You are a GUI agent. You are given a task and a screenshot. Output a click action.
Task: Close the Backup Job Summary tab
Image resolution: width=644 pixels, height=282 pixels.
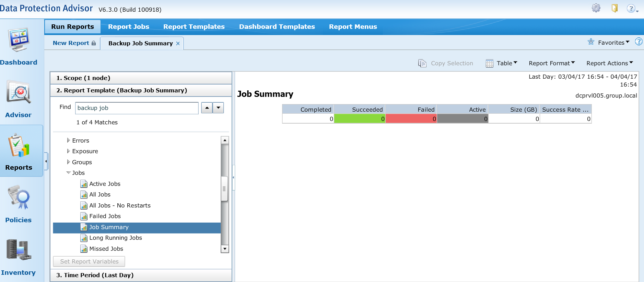coord(178,44)
